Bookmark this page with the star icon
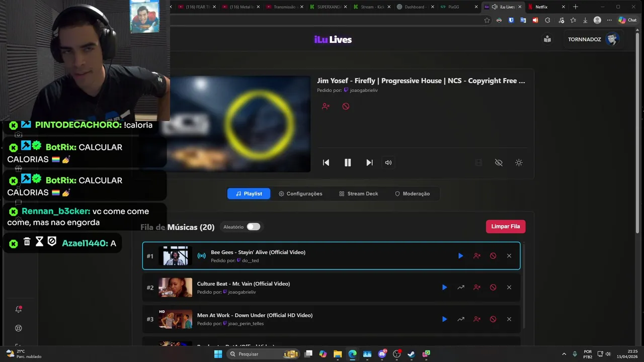The width and height of the screenshot is (644, 362). tap(487, 20)
